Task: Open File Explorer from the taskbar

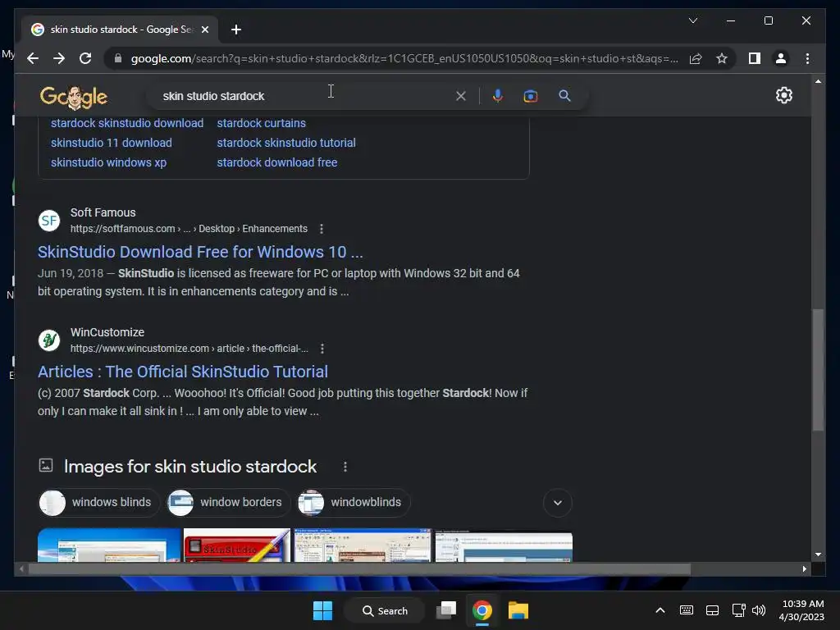Action: [x=518, y=610]
